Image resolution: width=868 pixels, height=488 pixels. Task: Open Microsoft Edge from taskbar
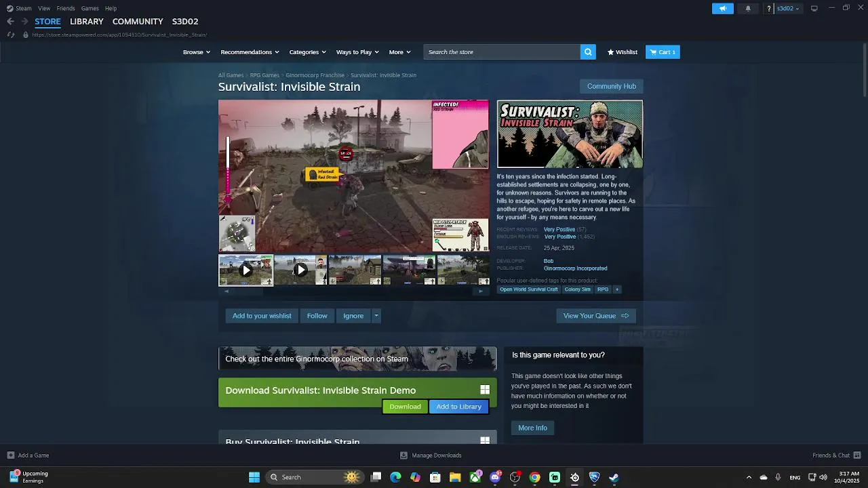396,477
